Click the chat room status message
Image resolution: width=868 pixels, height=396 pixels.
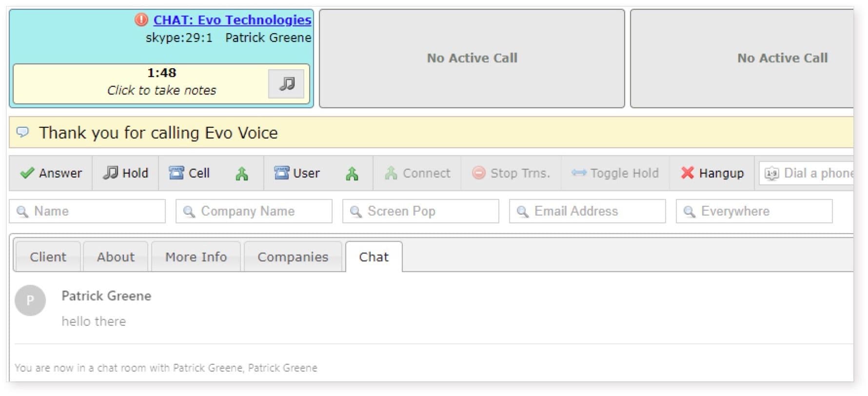(x=166, y=368)
